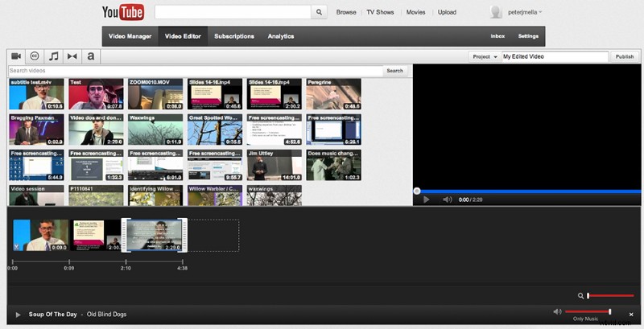Select the Does music chang... thumbnail
644x329 pixels.
tap(333, 166)
